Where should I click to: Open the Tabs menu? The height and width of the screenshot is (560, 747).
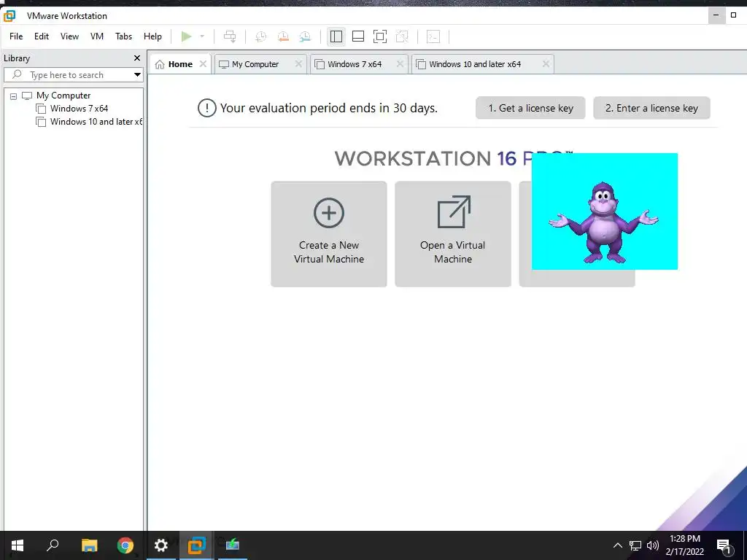pyautogui.click(x=123, y=36)
